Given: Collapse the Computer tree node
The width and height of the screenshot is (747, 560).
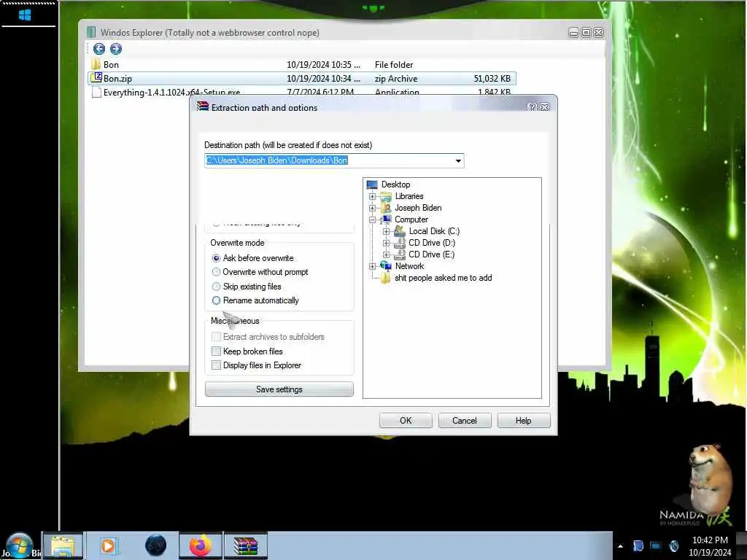Looking at the screenshot, I should [x=373, y=219].
